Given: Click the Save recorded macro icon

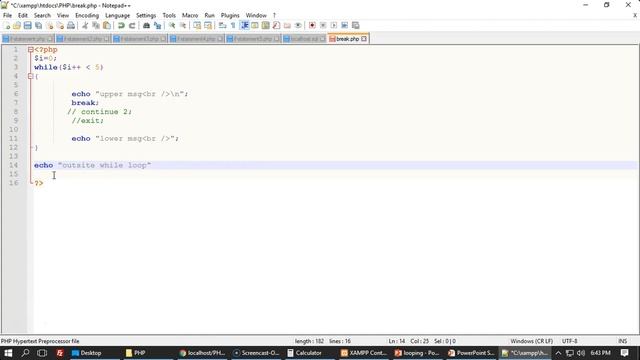Looking at the screenshot, I should point(356,25).
